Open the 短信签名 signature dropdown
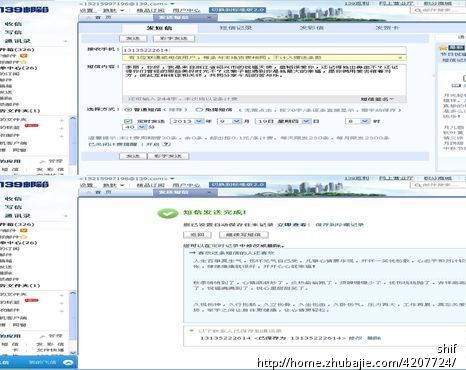Viewport: 466px width, 370px height. tap(377, 99)
